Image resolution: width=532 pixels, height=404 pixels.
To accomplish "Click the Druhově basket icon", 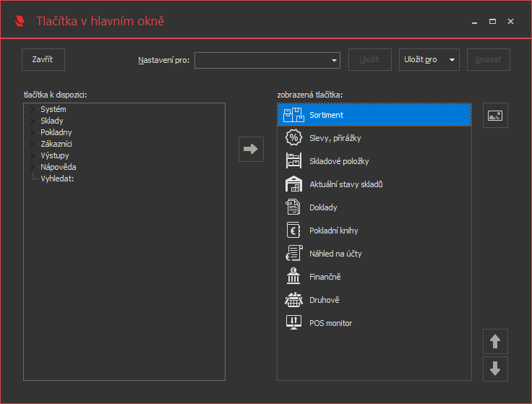I will click(x=293, y=300).
